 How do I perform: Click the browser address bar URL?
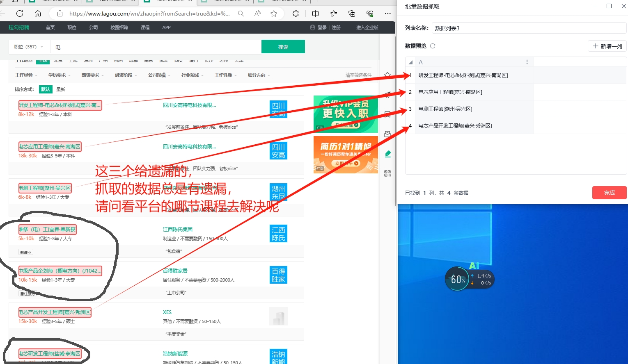149,14
